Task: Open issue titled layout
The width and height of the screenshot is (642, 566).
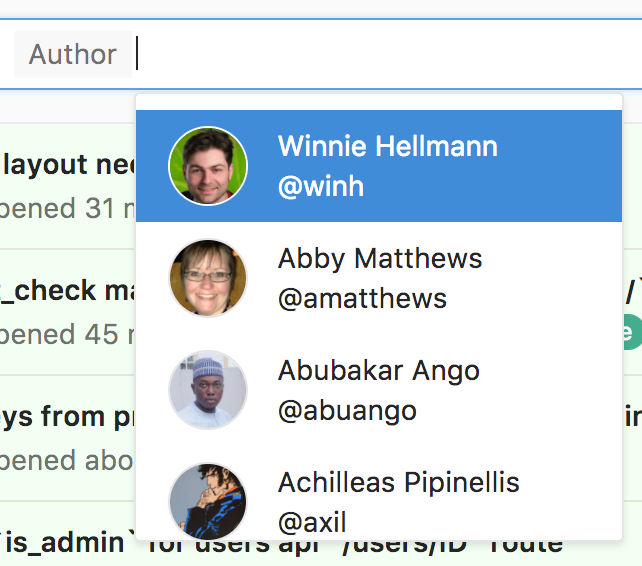Action: coord(68,165)
